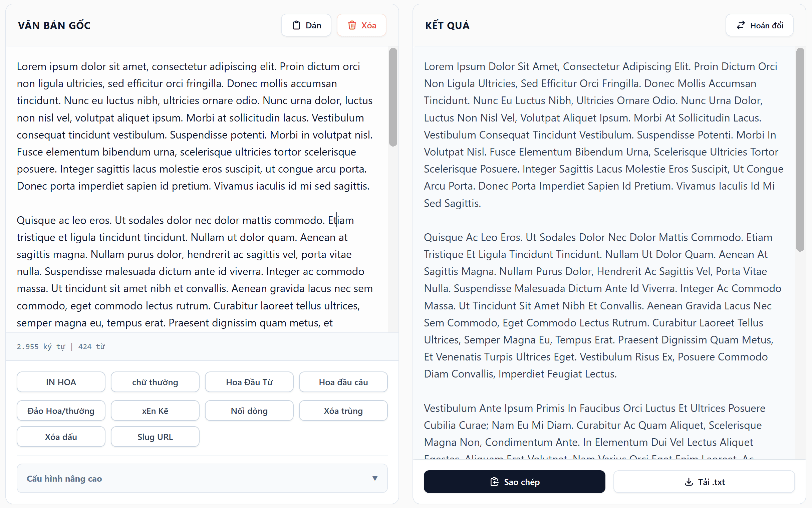
Task: Click the swap arrows icon beside Hoán đổi
Action: [x=741, y=25]
